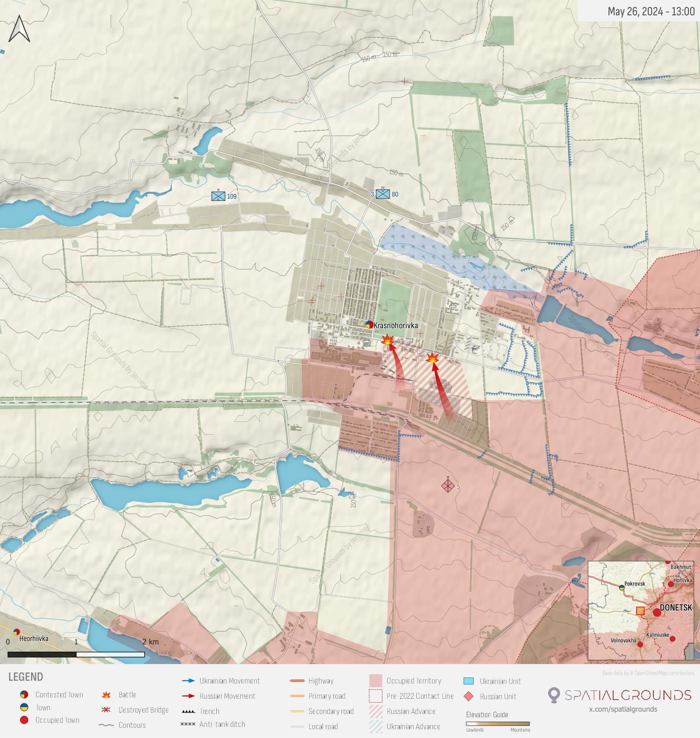700x738 pixels.
Task: Click the eastern battle marker on the map
Action: click(x=432, y=357)
